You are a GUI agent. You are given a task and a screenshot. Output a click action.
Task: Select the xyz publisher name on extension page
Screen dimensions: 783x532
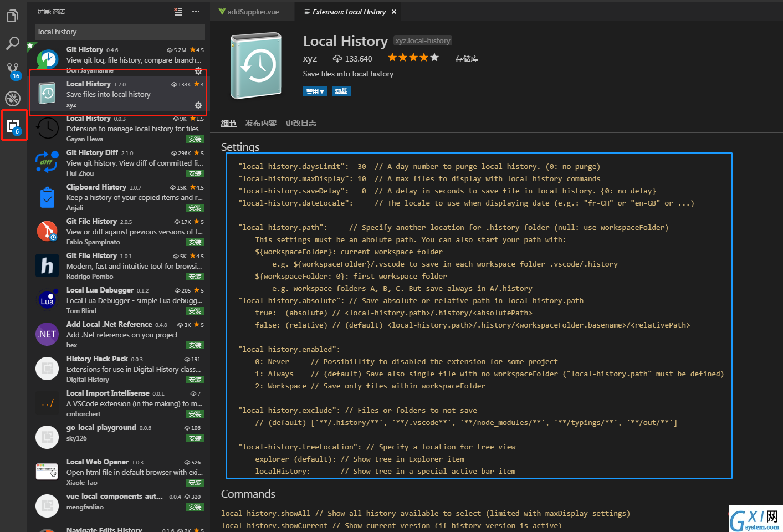tap(310, 58)
